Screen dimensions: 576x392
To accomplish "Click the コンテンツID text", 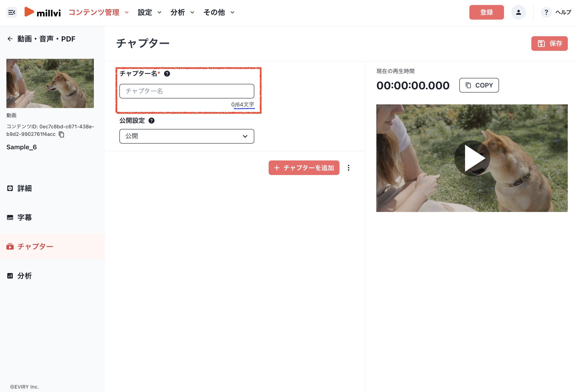I will tap(50, 130).
